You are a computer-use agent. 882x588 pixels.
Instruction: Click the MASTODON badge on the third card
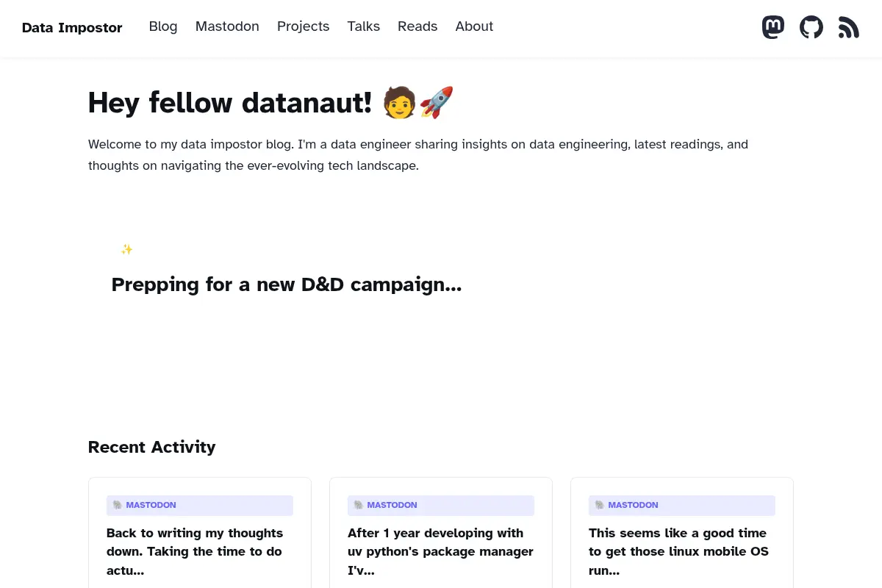coord(682,505)
